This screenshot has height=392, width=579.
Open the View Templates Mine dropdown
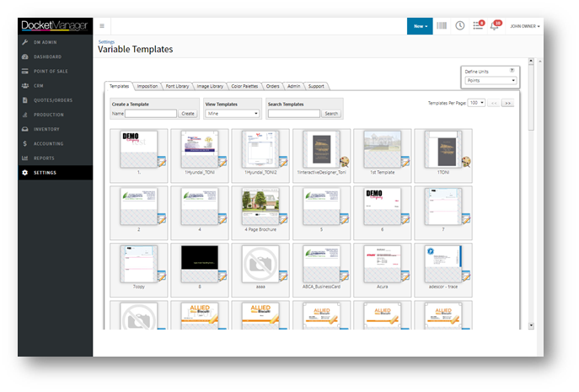pos(233,114)
